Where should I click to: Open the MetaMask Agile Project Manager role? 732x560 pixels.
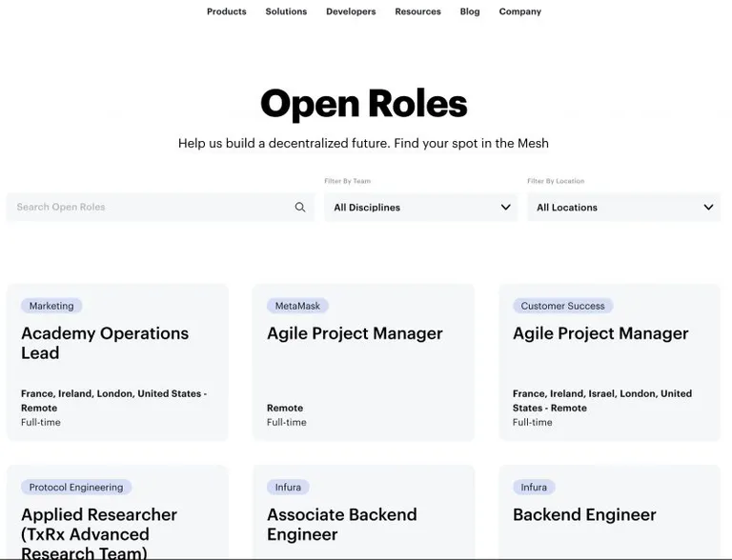click(363, 362)
